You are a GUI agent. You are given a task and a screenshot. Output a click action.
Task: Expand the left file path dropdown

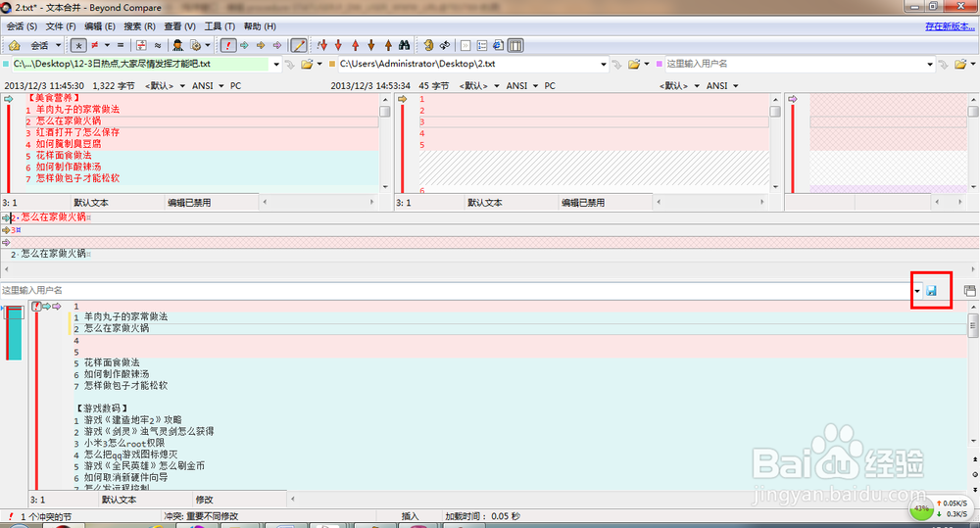click(x=276, y=64)
